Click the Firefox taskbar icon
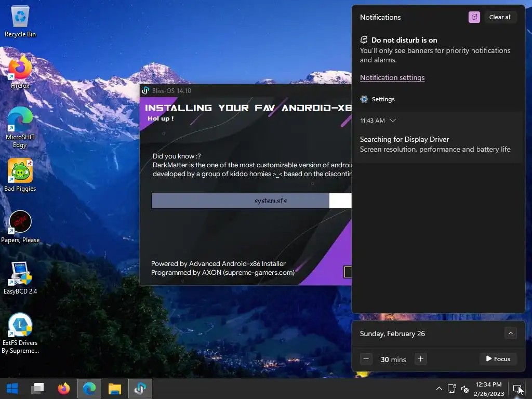 (64, 389)
